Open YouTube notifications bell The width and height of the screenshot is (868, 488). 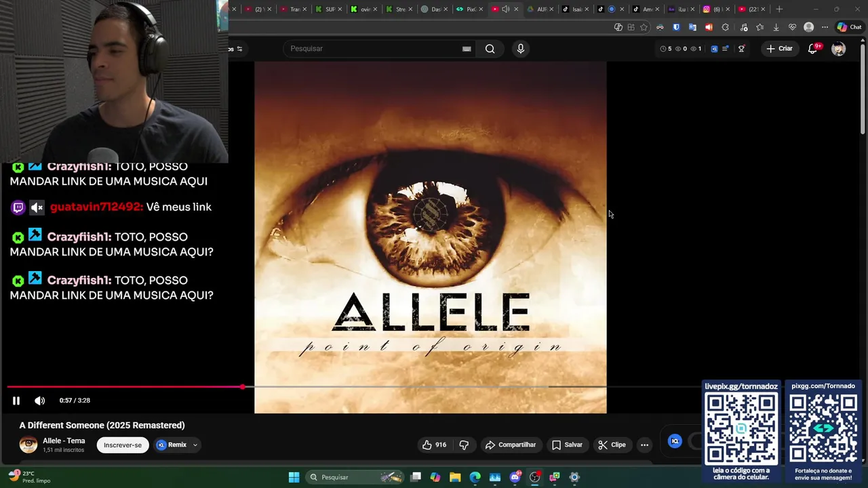point(812,49)
